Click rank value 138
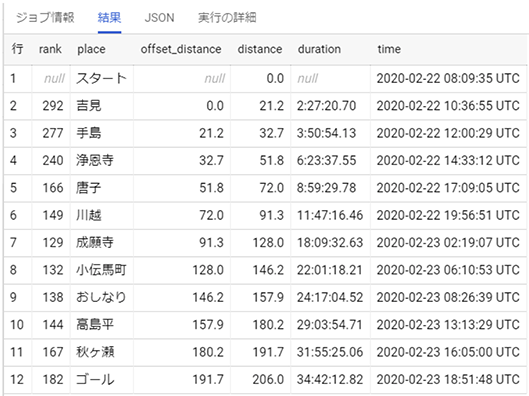This screenshot has width=529, height=396. pos(53,297)
